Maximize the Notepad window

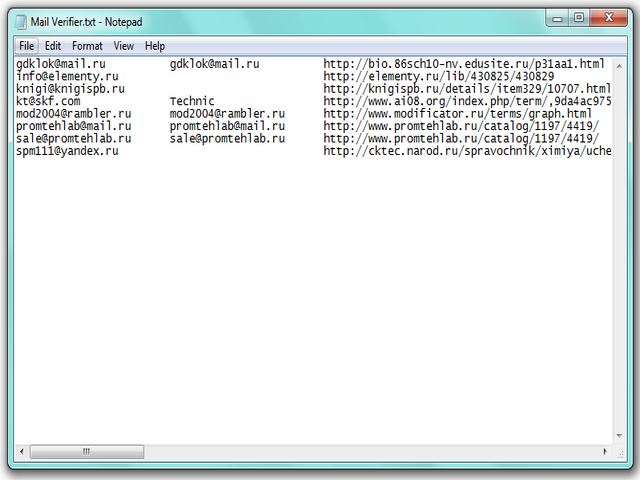[580, 17]
